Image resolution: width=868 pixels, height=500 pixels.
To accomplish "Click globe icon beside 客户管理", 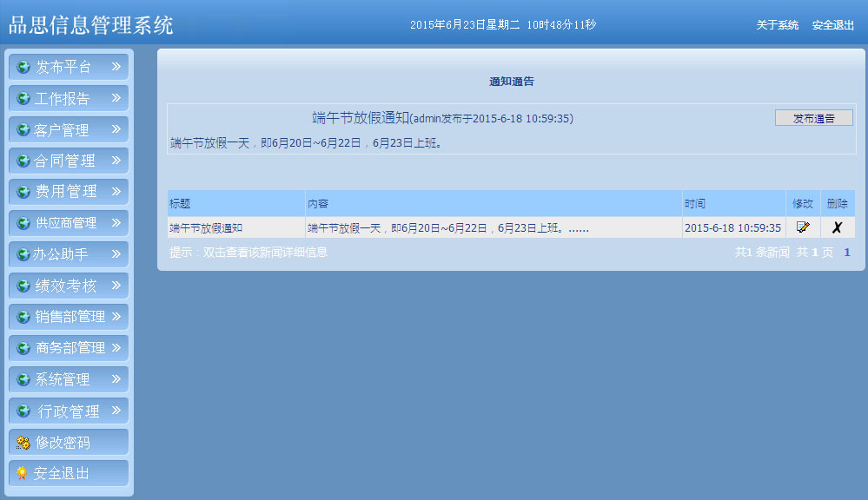I will (x=23, y=130).
